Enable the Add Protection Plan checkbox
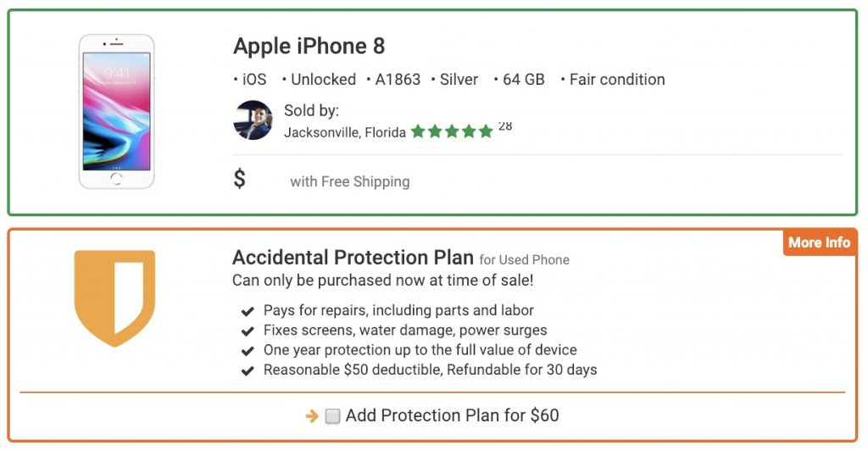This screenshot has width=868, height=451. [x=332, y=416]
